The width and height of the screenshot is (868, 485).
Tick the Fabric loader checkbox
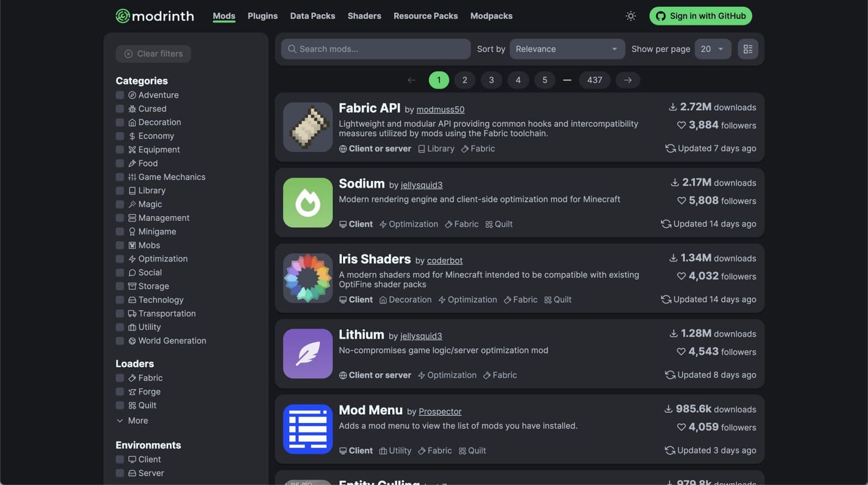120,378
